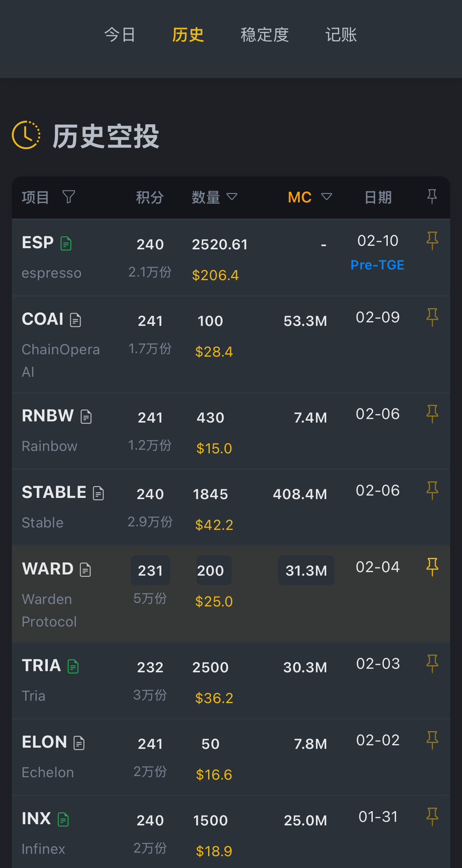The height and width of the screenshot is (868, 462).
Task: Click the pin icon in table header
Action: point(432,196)
